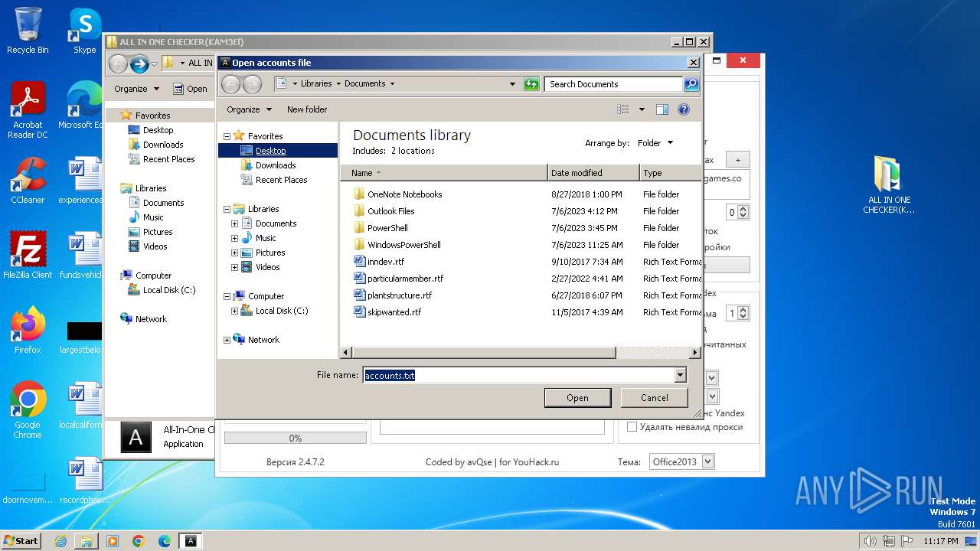Expand the Documents library in the dialog tree
The height and width of the screenshot is (551, 980).
234,223
